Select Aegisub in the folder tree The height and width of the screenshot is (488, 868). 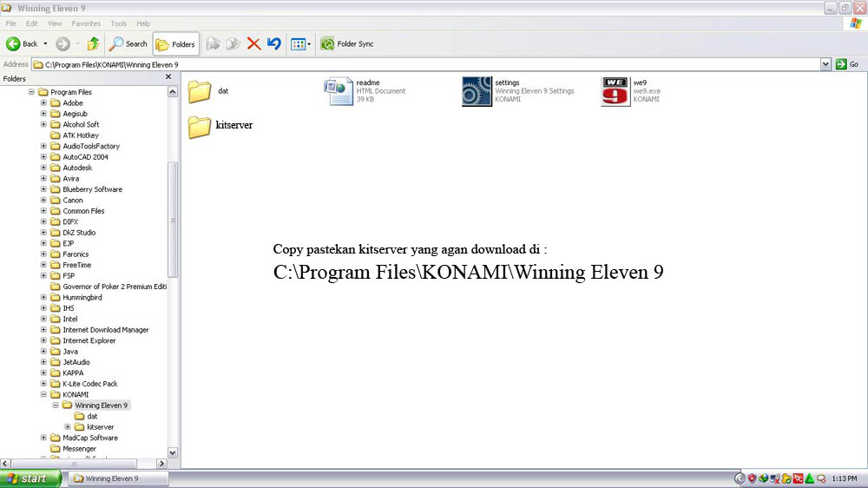tap(75, 114)
